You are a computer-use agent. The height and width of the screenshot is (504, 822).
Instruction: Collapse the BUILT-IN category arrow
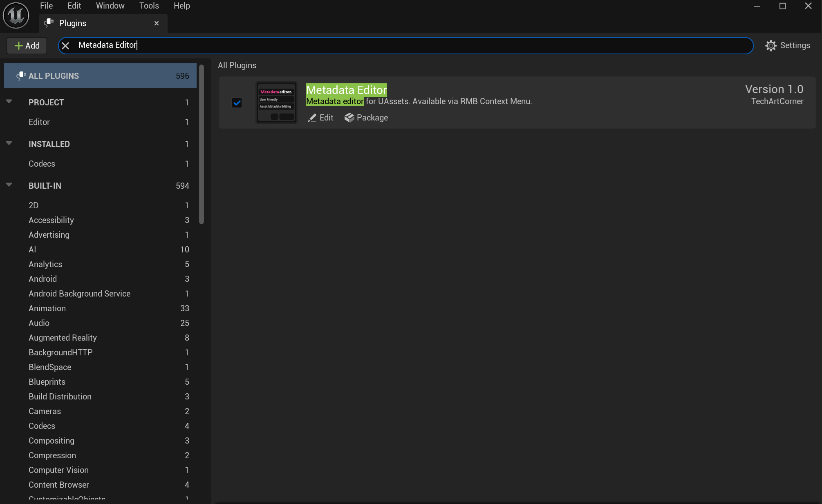tap(9, 185)
